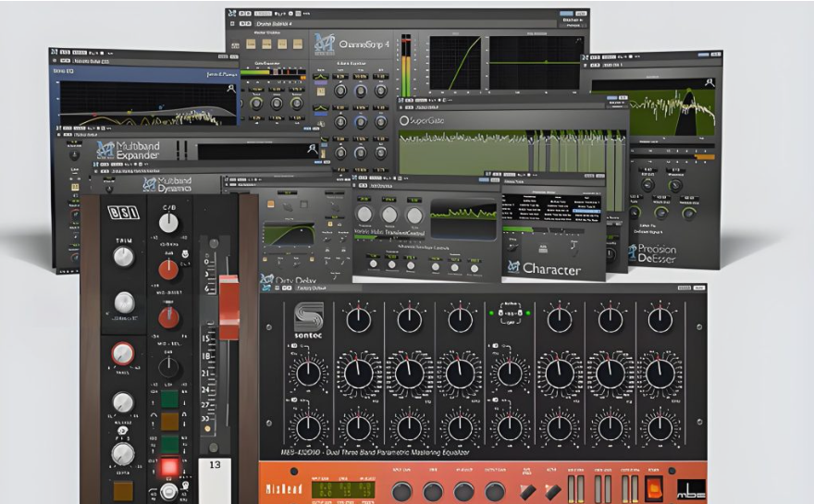The image size is (814, 504).
Task: Click the magnifier icon on the Precision DeEsser graph
Action: (x=709, y=82)
